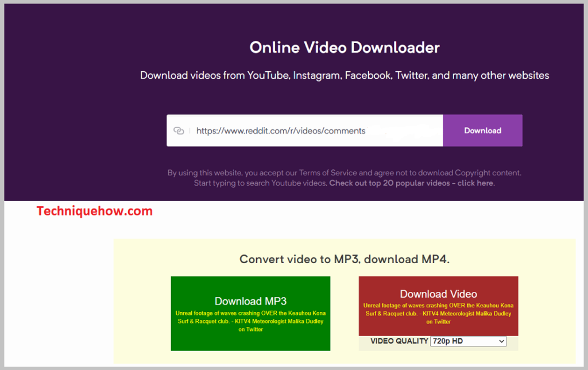Click the red Download Video button
The image size is (588, 370).
point(438,306)
